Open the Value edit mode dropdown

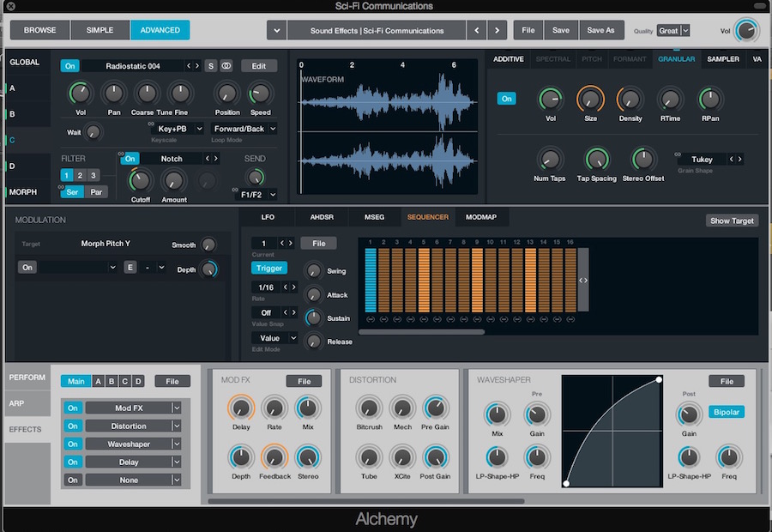(x=274, y=338)
